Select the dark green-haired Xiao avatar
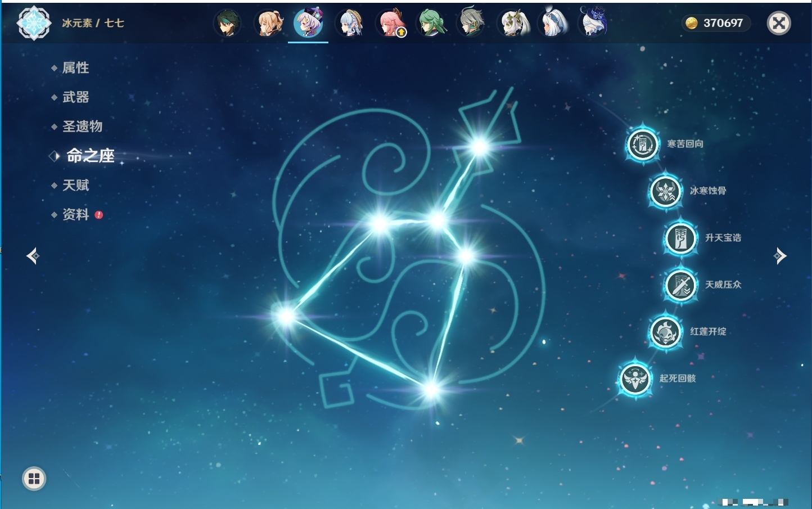Viewport: 812px width, 509px height. (228, 23)
